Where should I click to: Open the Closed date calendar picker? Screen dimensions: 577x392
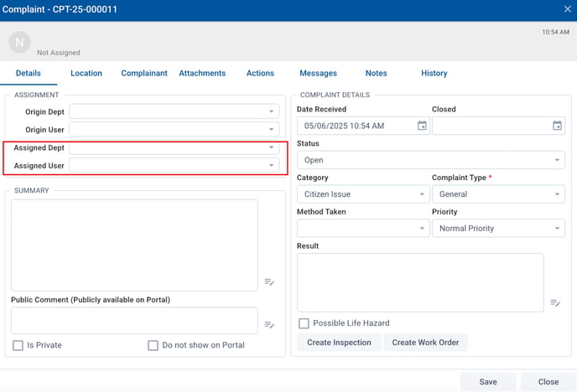(557, 126)
